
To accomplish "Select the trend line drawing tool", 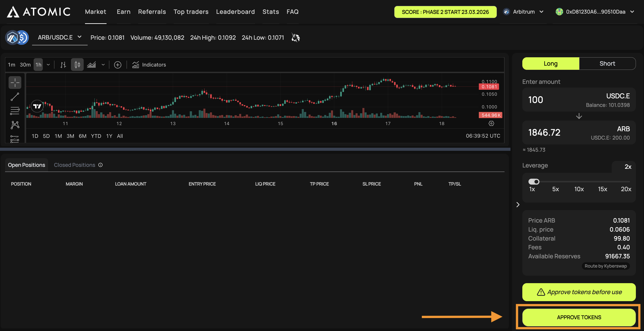I will [x=15, y=97].
